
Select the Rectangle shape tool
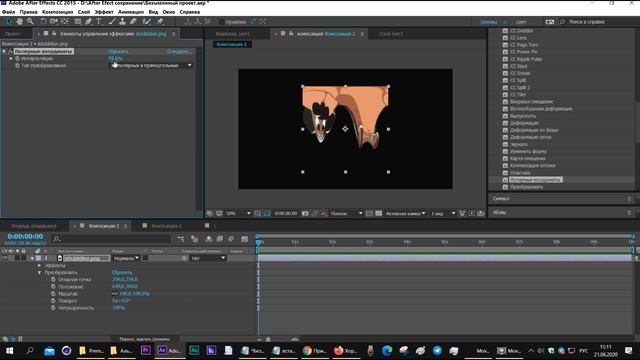(x=78, y=21)
